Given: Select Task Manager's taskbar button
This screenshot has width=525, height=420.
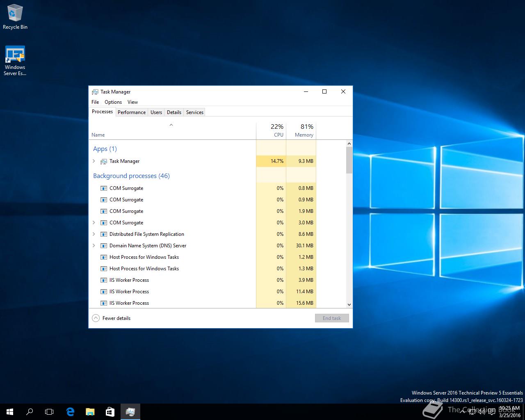Looking at the screenshot, I should click(130, 412).
